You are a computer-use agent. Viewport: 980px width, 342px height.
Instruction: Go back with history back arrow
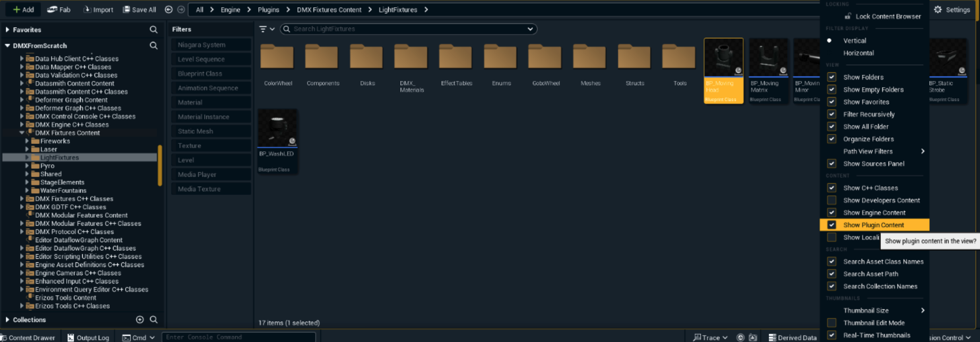tap(169, 10)
